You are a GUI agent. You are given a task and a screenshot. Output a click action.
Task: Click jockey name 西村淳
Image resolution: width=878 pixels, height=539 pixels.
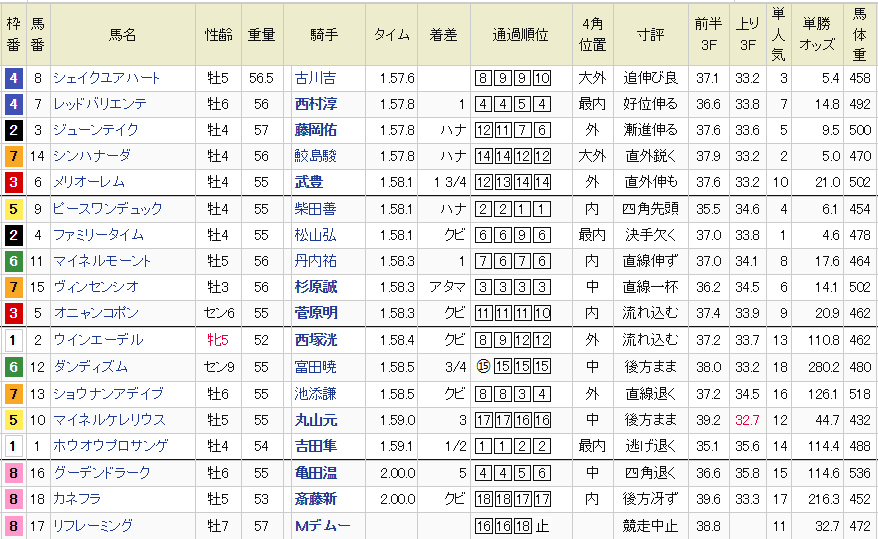tap(315, 104)
